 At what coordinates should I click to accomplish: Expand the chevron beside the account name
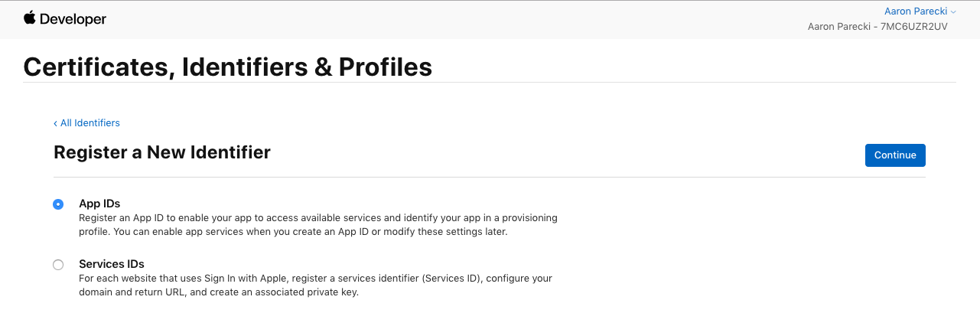pos(953,11)
